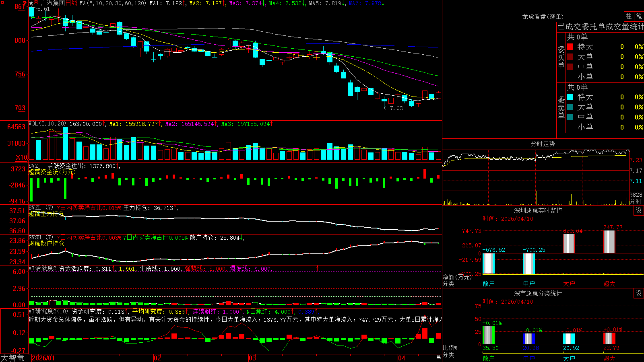
Task: Click the 大户 bar valued 629.04
Action: 569,243
